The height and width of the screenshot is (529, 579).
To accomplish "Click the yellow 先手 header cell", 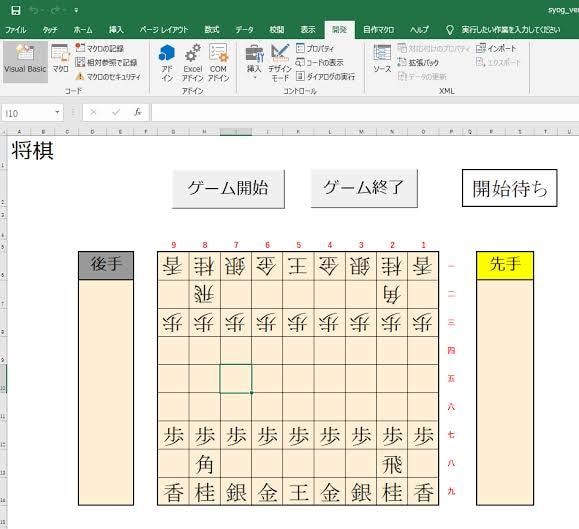I will pos(505,265).
